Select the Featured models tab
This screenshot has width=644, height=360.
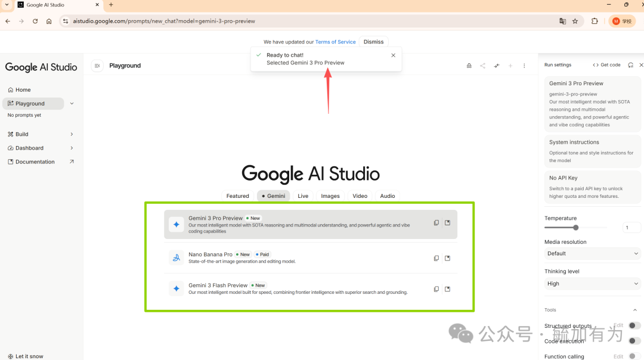tap(237, 196)
